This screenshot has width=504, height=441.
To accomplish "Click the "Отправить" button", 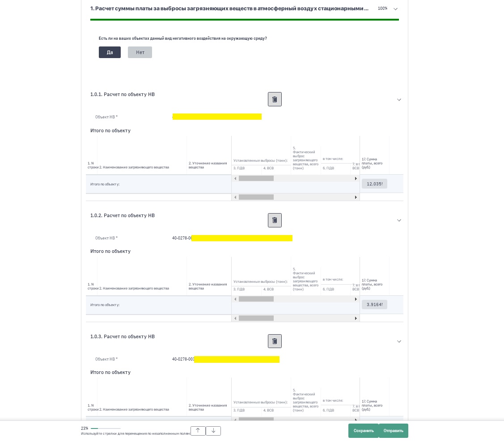I will tap(394, 431).
